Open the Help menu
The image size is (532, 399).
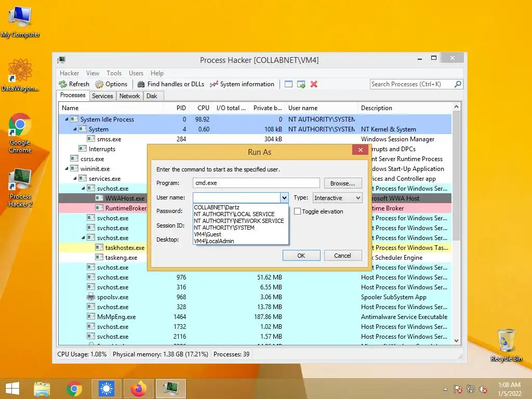click(x=157, y=73)
